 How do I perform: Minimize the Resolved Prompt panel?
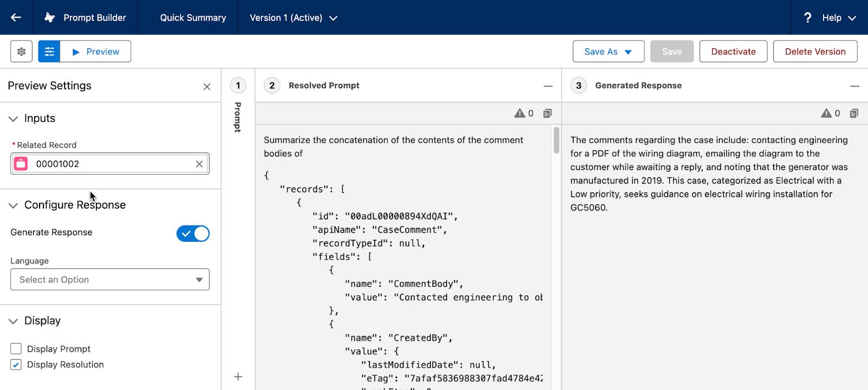click(548, 86)
